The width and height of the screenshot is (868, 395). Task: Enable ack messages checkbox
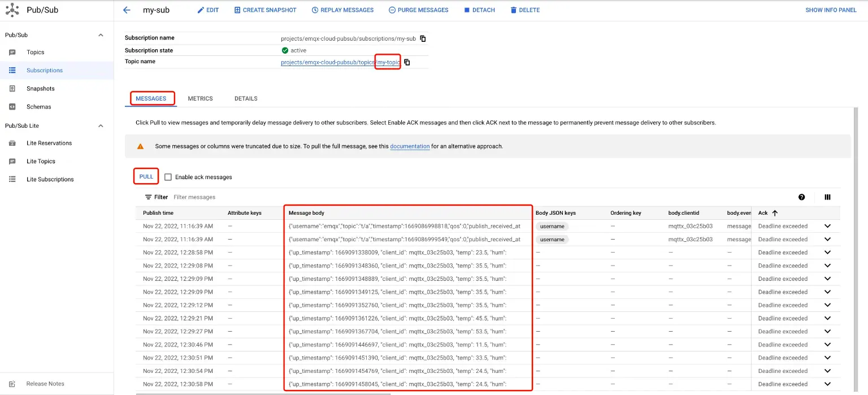coord(168,177)
